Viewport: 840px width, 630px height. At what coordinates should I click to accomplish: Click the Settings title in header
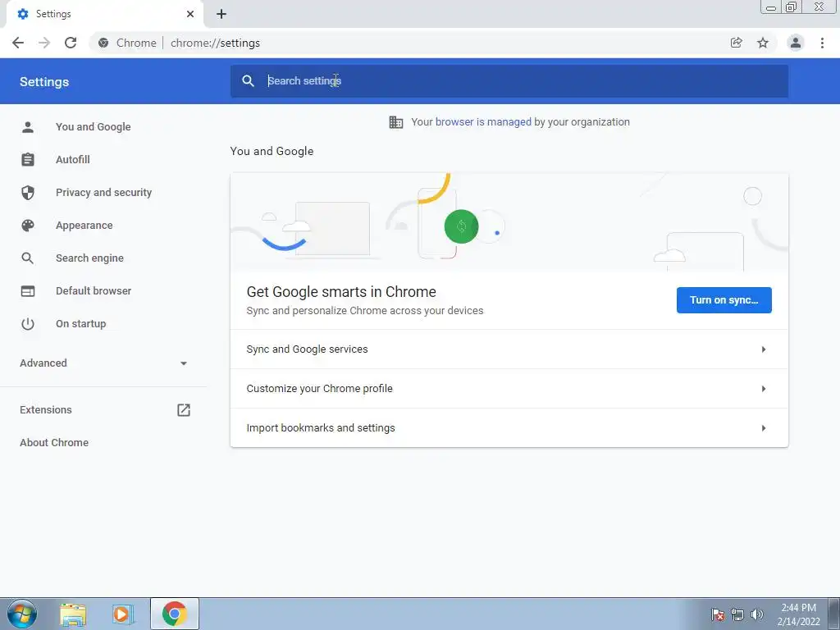tap(44, 82)
